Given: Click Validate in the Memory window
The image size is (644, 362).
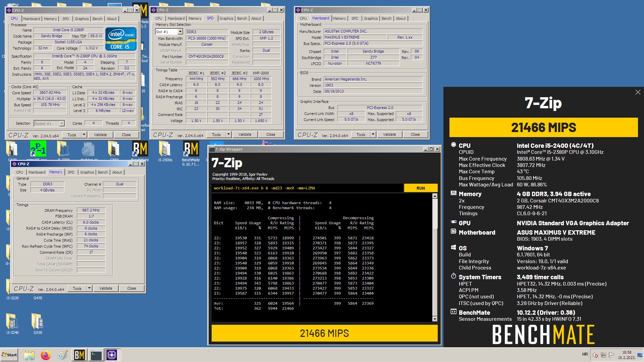Looking at the screenshot, I should click(106, 288).
